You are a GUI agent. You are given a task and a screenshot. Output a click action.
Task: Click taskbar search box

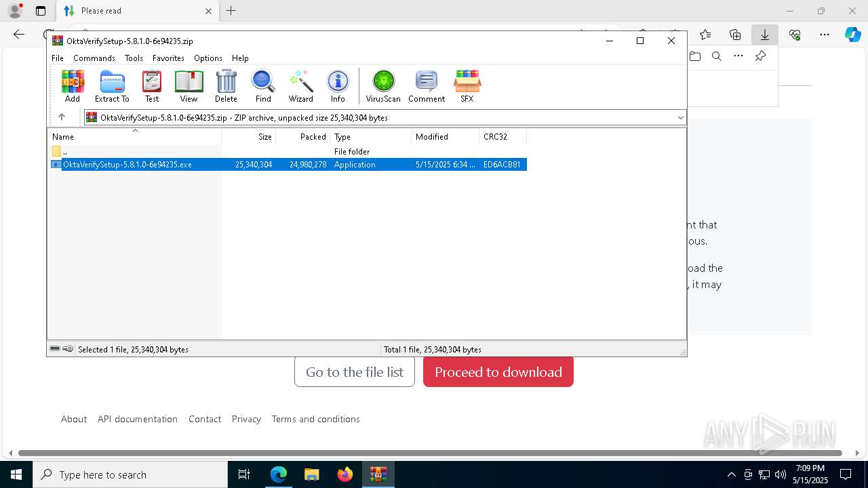130,474
